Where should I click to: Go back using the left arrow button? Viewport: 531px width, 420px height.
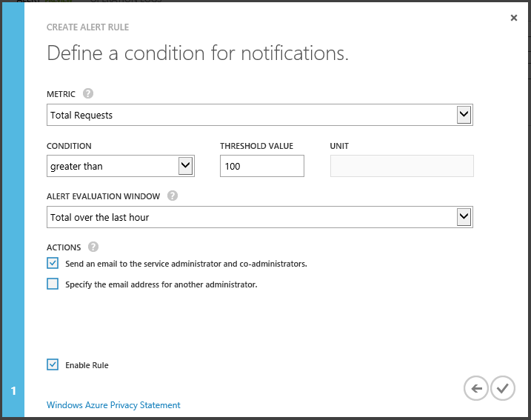(x=476, y=387)
